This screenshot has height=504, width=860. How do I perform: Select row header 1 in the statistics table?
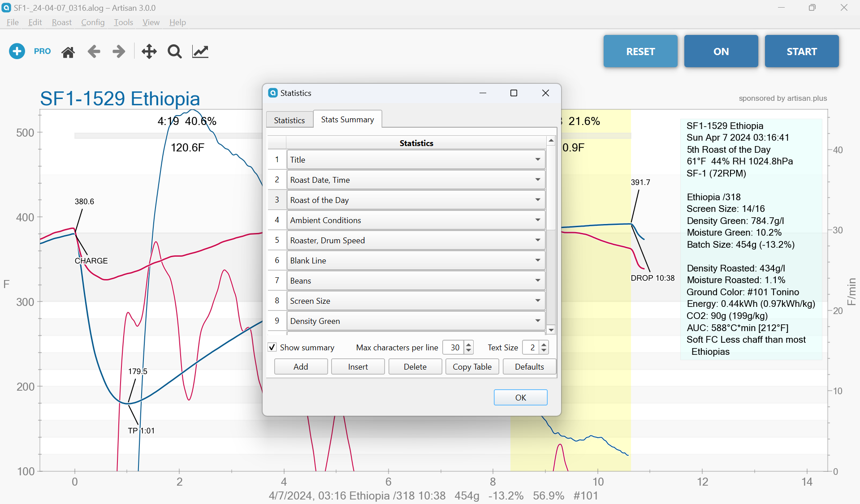point(277,159)
